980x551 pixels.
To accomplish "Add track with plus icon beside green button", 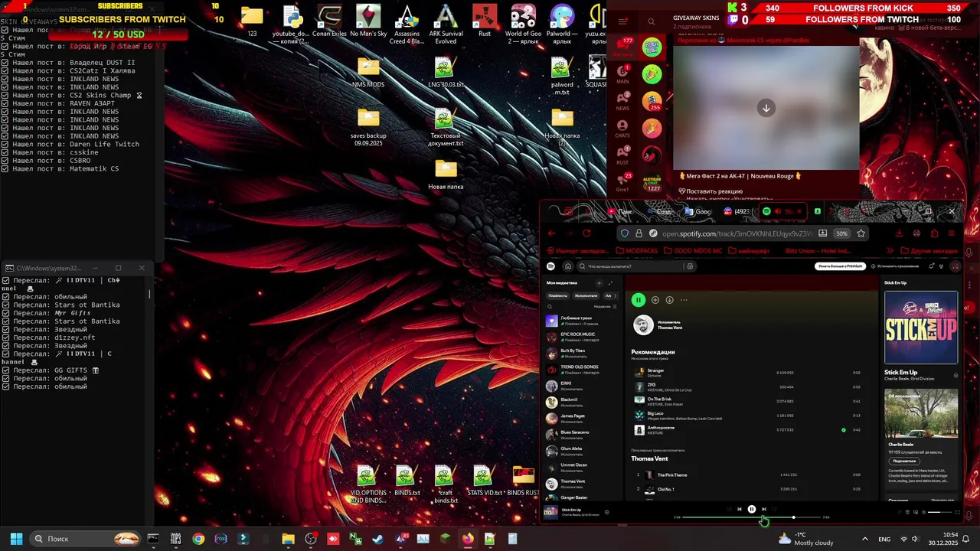I will 655,300.
